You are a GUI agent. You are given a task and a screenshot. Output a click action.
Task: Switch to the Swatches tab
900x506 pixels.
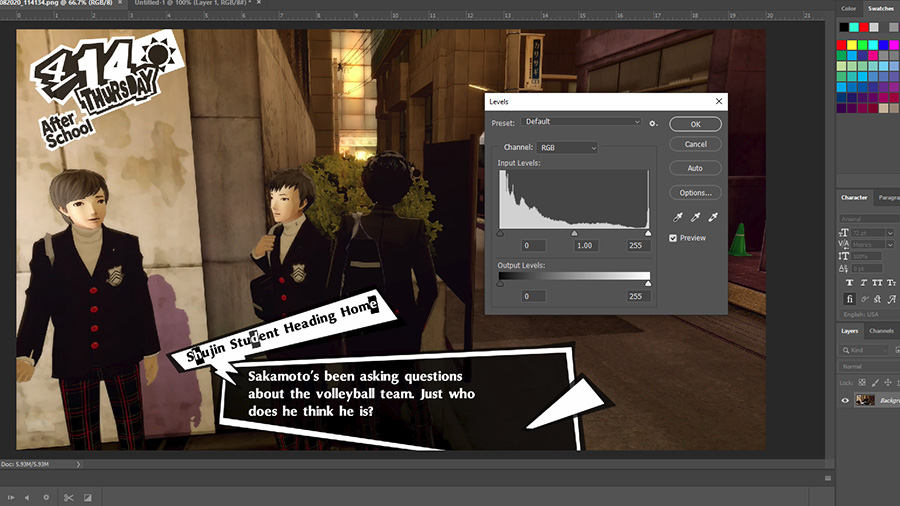(880, 9)
